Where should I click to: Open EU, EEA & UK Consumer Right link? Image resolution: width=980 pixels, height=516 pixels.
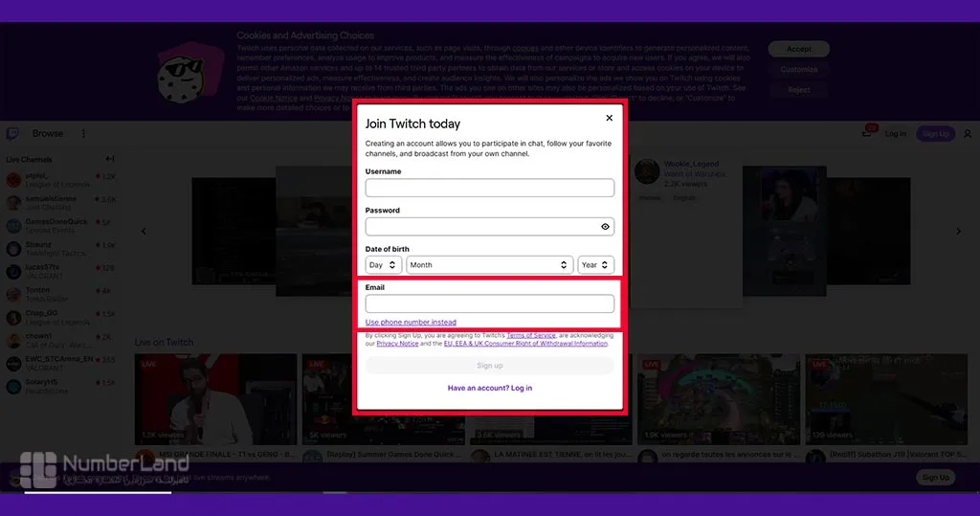(525, 344)
